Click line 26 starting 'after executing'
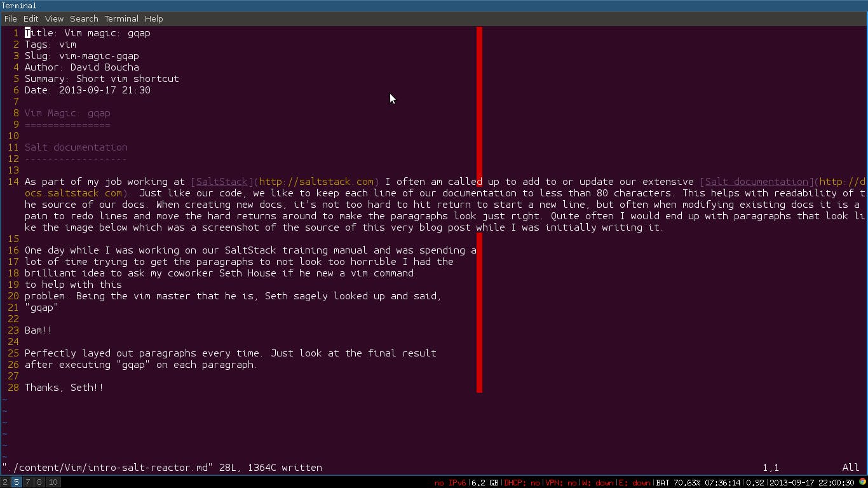Image resolution: width=868 pixels, height=488 pixels. tap(142, 365)
